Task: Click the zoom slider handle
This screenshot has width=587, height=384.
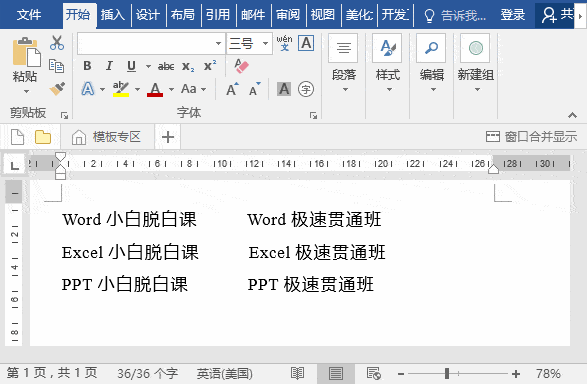Action: point(447,373)
